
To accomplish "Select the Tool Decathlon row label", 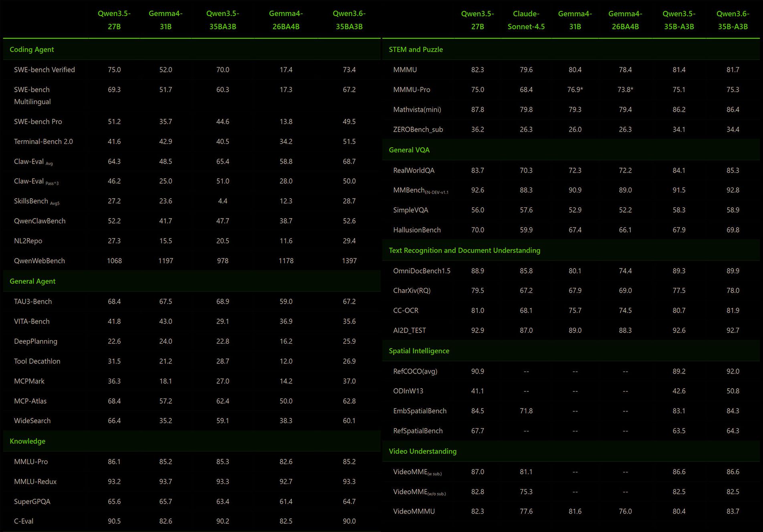I will tap(37, 361).
